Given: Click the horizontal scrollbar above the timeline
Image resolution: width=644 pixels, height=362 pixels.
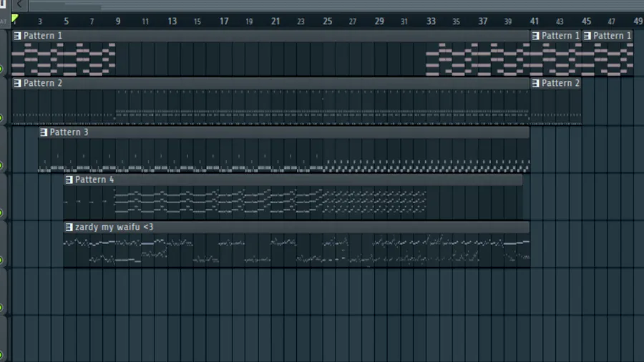Looking at the screenshot, I should point(336,6).
